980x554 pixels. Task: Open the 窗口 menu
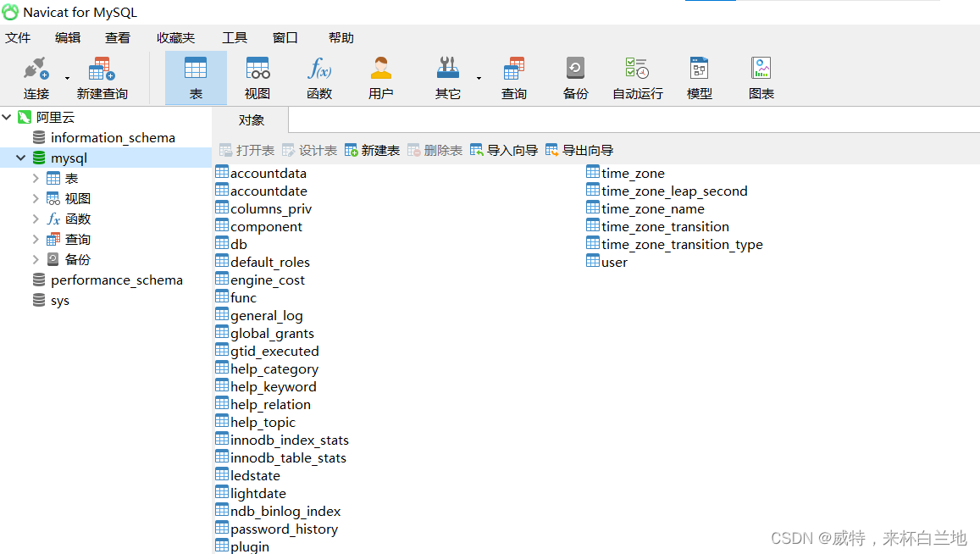[x=285, y=37]
